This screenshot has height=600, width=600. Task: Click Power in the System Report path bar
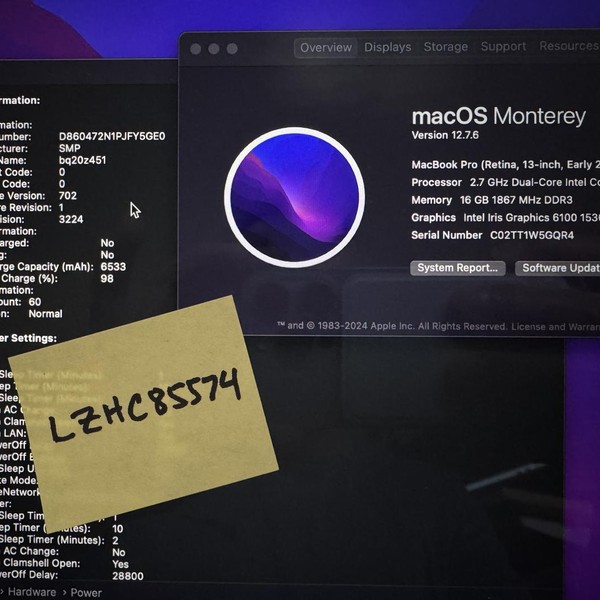86,593
